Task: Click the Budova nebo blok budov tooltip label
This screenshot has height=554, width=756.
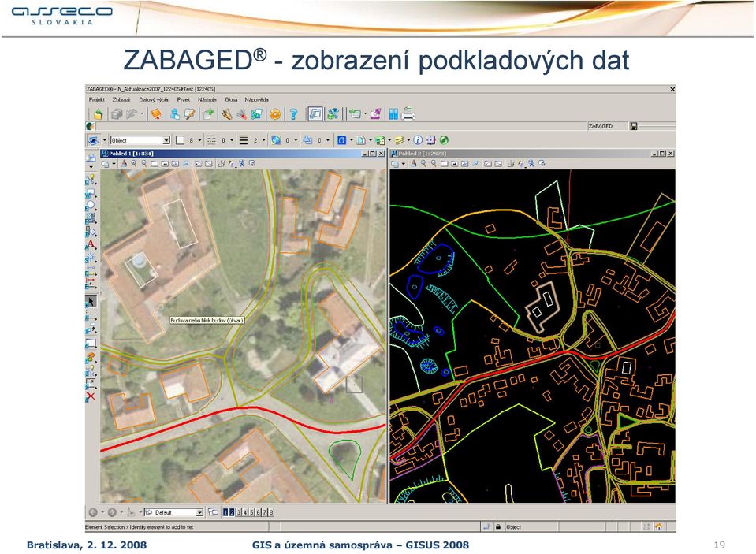Action: click(x=207, y=320)
